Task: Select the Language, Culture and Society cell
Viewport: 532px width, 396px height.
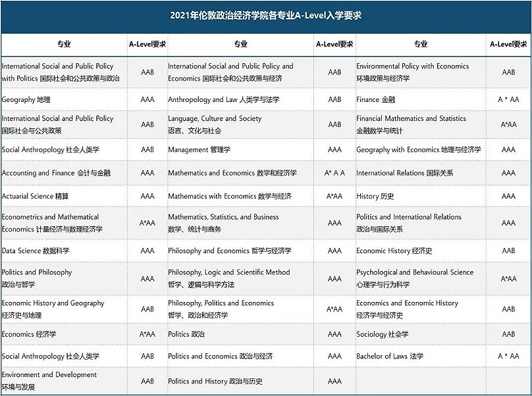Action: click(215, 124)
